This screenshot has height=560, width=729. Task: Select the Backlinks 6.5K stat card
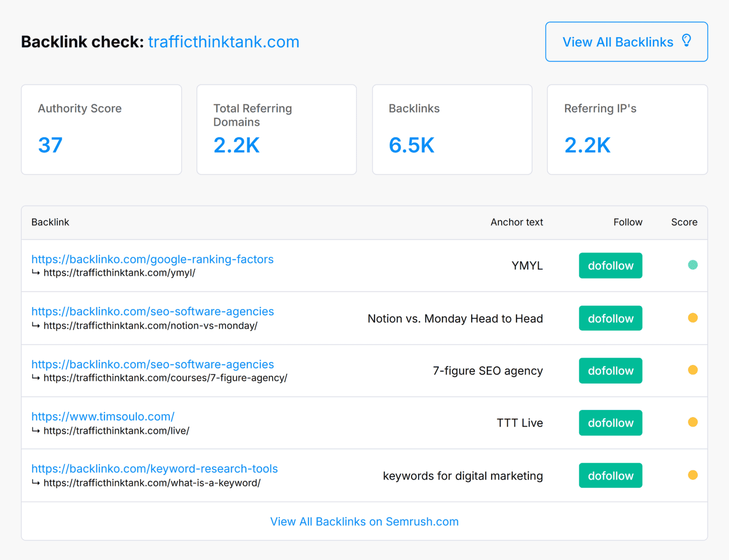point(452,129)
